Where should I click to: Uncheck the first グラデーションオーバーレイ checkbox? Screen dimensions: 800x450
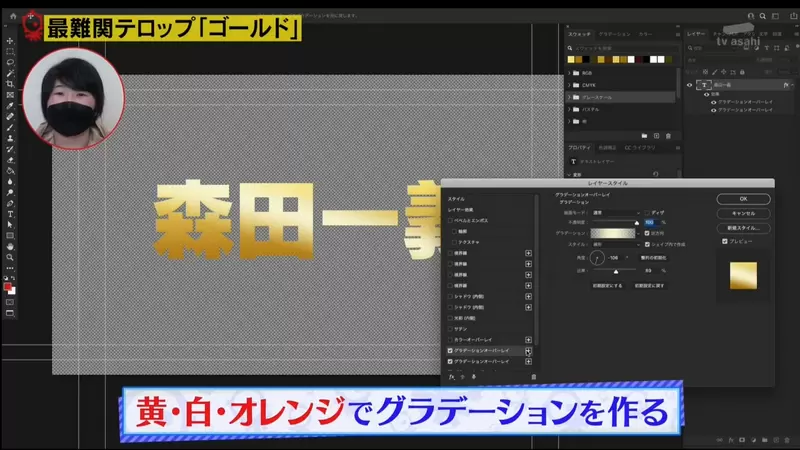(450, 351)
